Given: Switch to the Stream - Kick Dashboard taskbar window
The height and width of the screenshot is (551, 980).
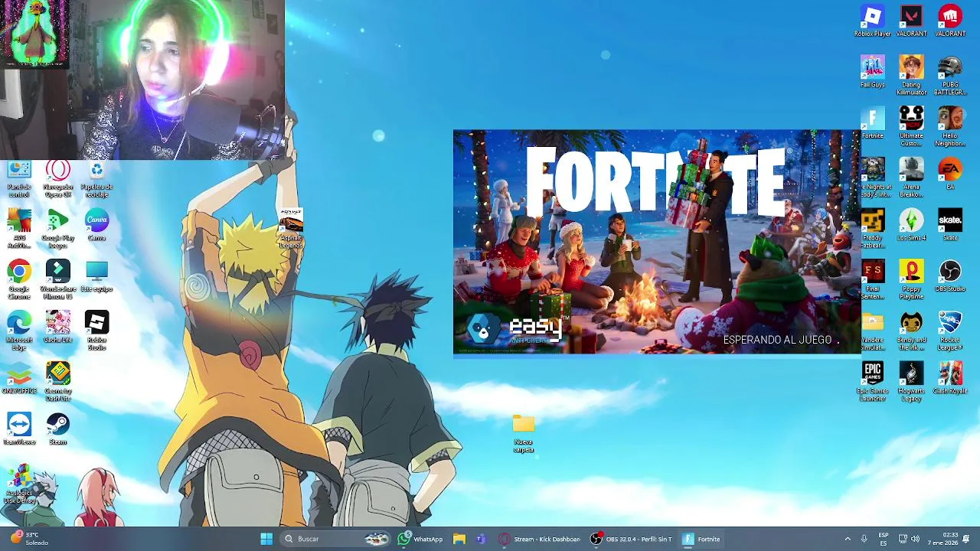Looking at the screenshot, I should [540, 539].
